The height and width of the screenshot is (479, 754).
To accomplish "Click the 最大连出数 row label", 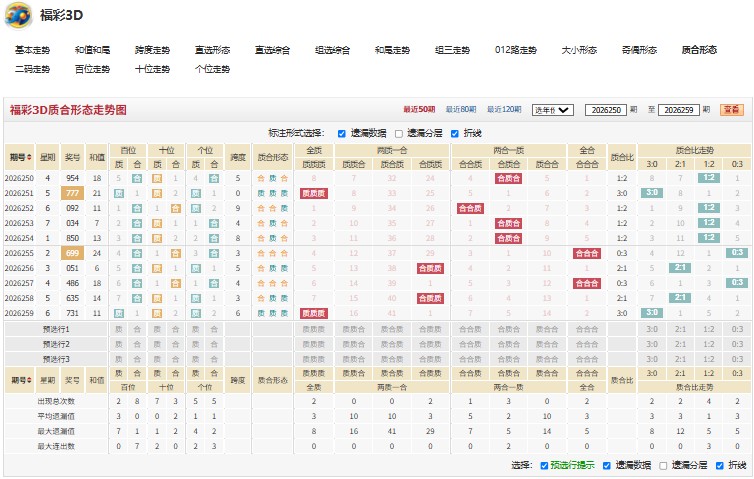I will (x=56, y=446).
